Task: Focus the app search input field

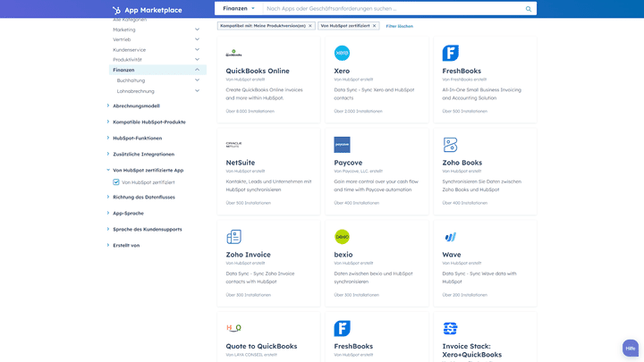Action: coord(394,8)
